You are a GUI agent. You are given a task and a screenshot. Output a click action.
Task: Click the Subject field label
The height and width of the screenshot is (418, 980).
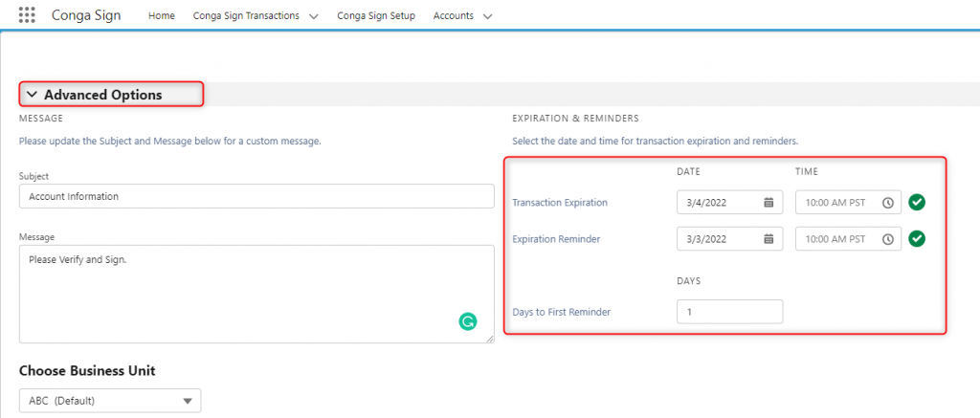pyautogui.click(x=33, y=176)
